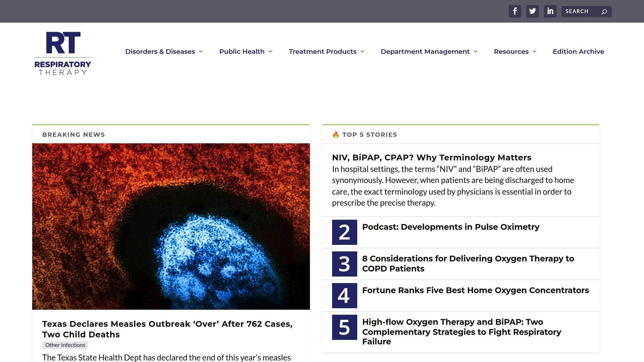Expand the Public Health dropdown arrow
Viewport: 644px width, 362px height.
point(270,52)
